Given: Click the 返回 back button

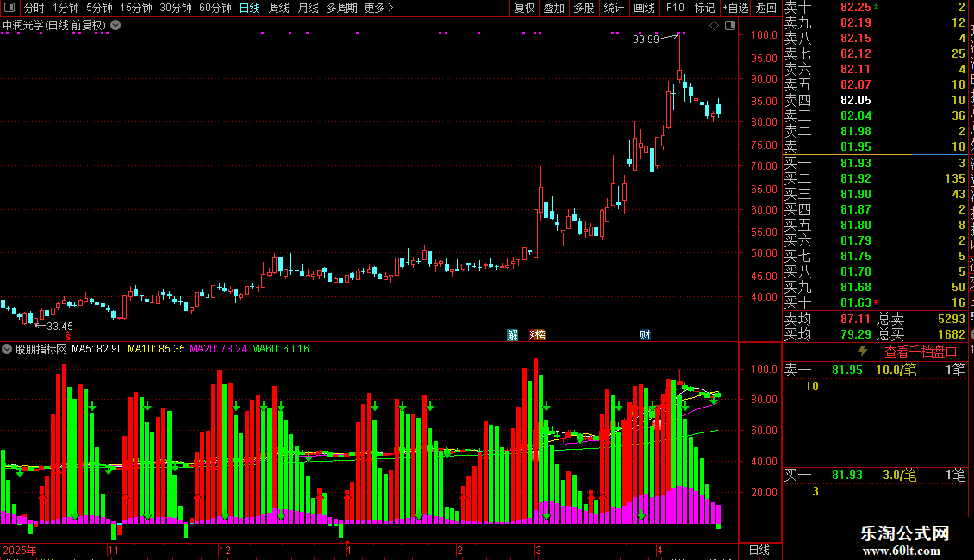Looking at the screenshot, I should pyautogui.click(x=766, y=8).
